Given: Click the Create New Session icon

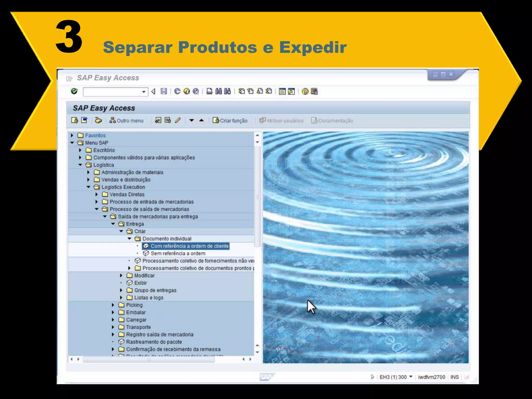Looking at the screenshot, I should coord(282,91).
